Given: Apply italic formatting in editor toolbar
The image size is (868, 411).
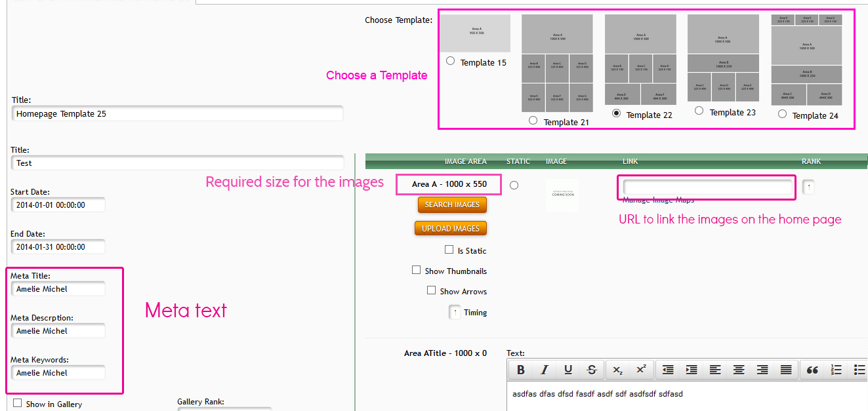Looking at the screenshot, I should click(x=544, y=370).
